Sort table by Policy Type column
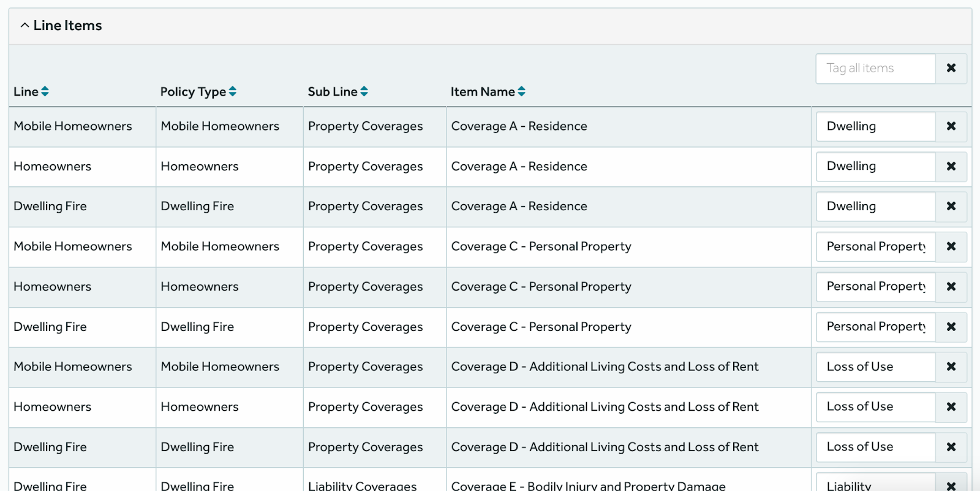 click(232, 91)
